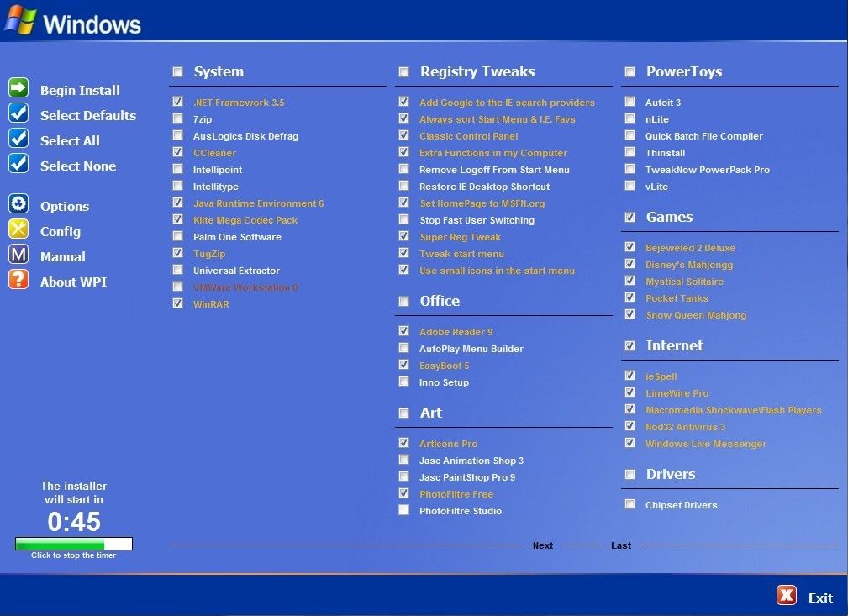The height and width of the screenshot is (616, 848).
Task: Click the red X Exit icon
Action: (x=787, y=595)
